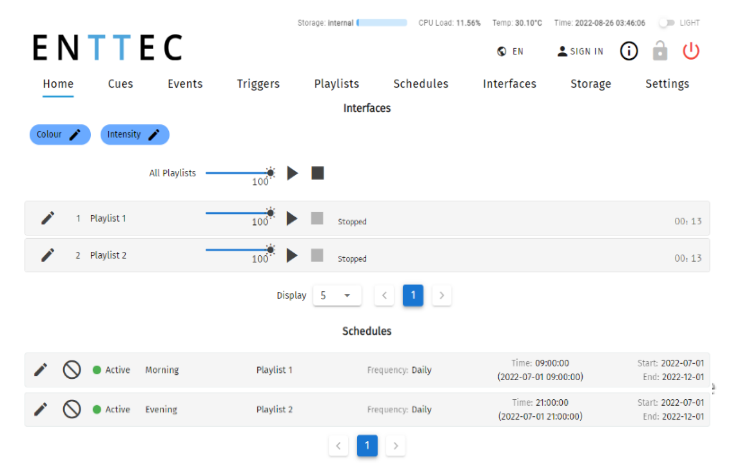Click Evening schedule Time 21:00:00
Image resolution: width=731 pixels, height=476 pixels.
pyautogui.click(x=540, y=403)
